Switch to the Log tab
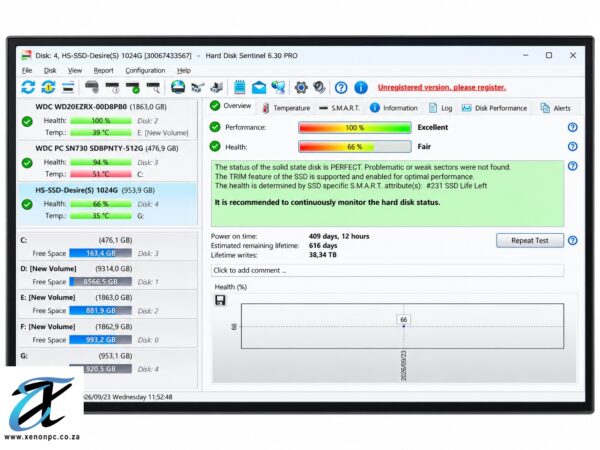 440,108
